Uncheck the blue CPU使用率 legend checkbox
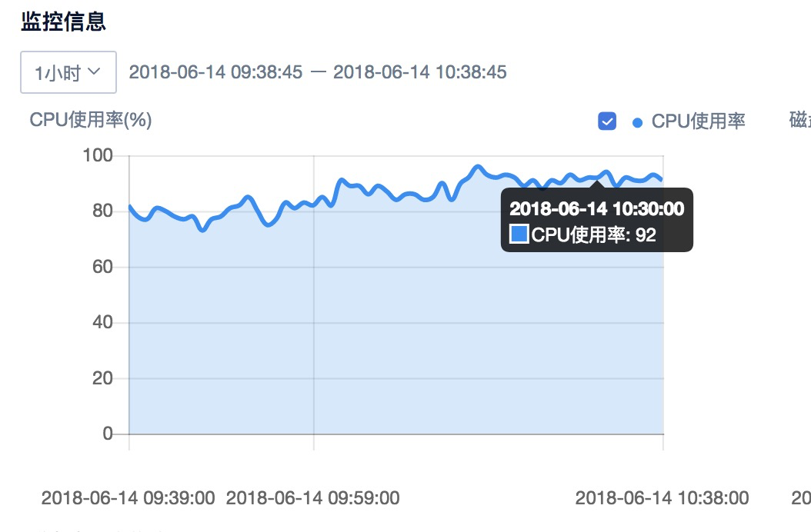The width and height of the screenshot is (811, 532). pos(606,121)
